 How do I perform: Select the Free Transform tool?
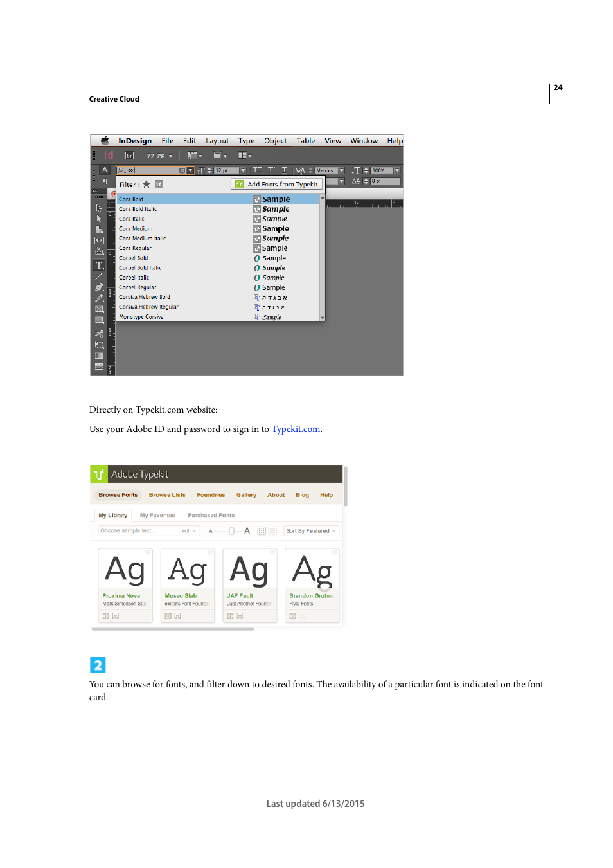click(x=99, y=345)
